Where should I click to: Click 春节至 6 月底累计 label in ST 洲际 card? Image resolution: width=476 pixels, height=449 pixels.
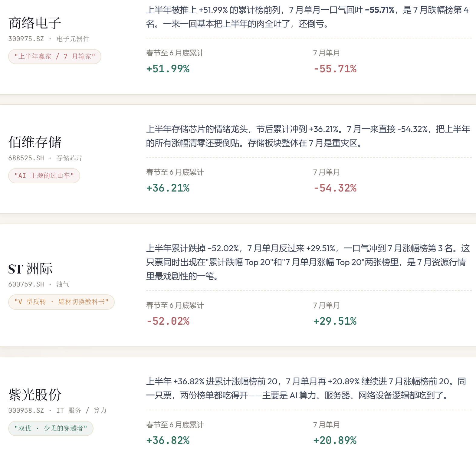tap(175, 305)
